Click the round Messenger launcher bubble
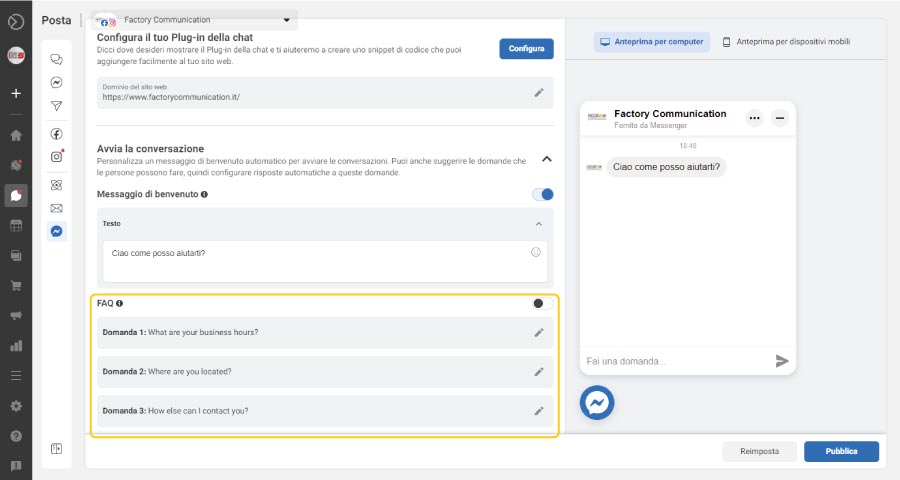 597,402
